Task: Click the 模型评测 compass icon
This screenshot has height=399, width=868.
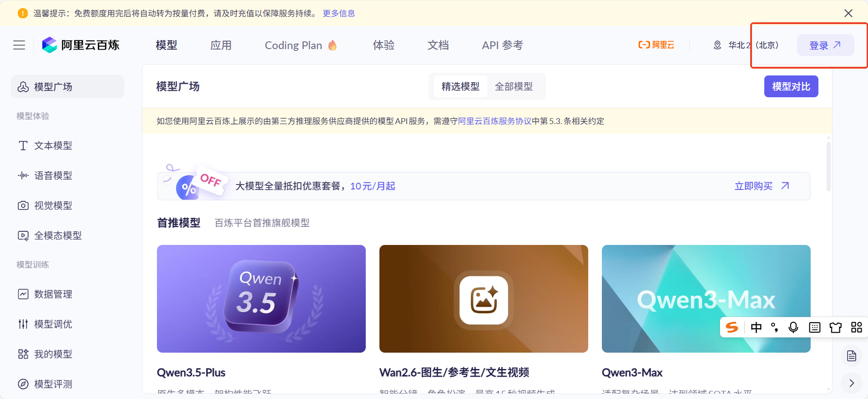Action: pos(23,384)
